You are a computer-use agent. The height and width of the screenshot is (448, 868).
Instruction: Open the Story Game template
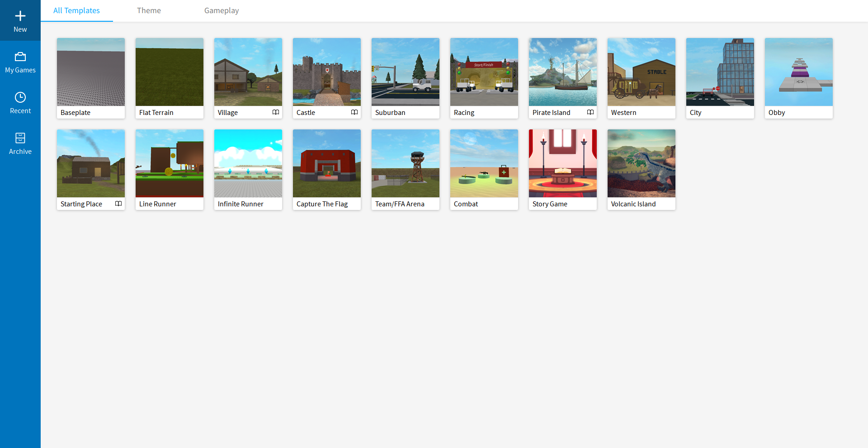[x=563, y=163]
